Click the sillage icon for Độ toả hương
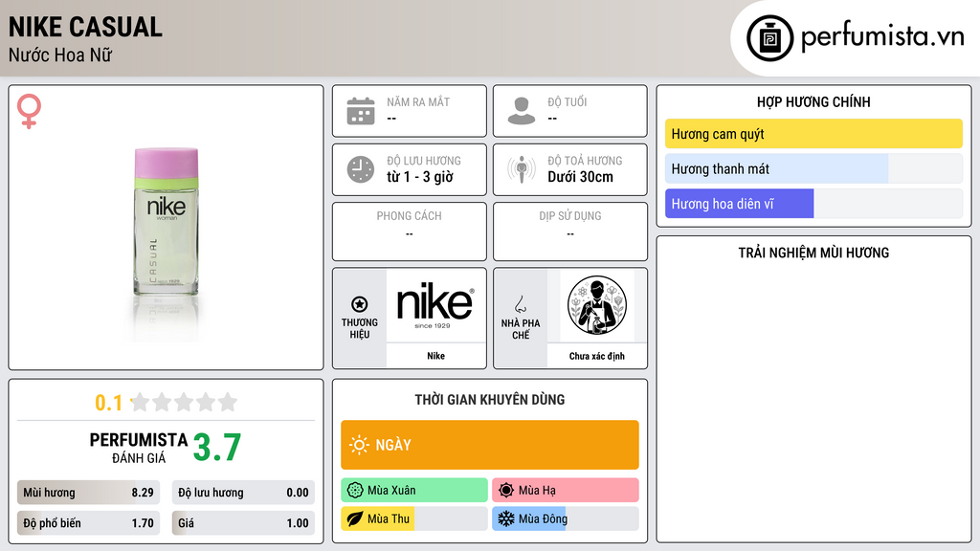980x551 pixels. click(x=522, y=169)
